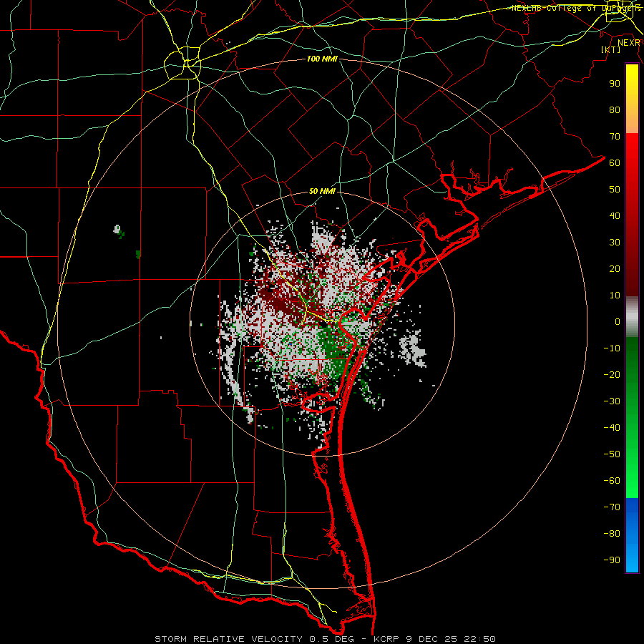
Task: Click the 100 NMI range ring label
Action: point(322,59)
